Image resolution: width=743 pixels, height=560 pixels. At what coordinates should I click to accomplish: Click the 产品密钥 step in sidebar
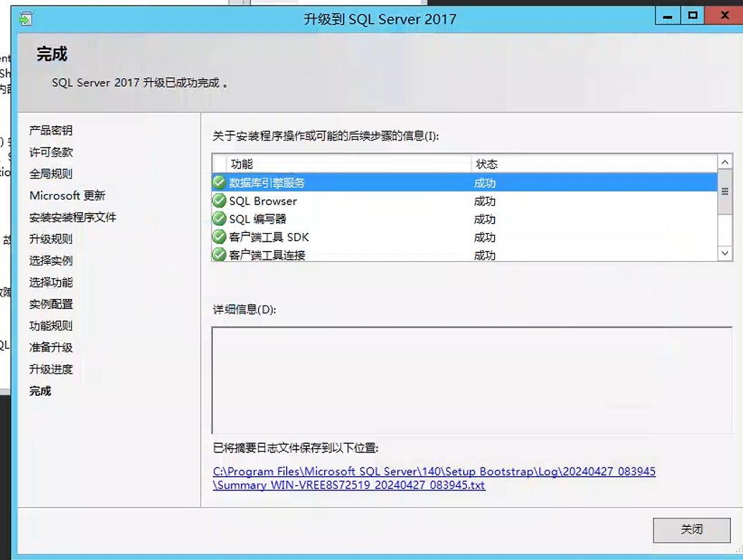(x=51, y=130)
